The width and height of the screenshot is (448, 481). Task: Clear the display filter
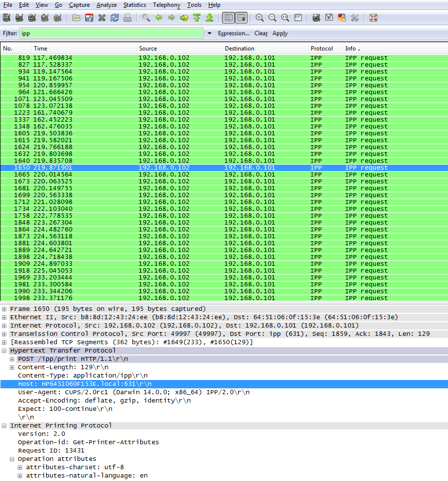261,33
